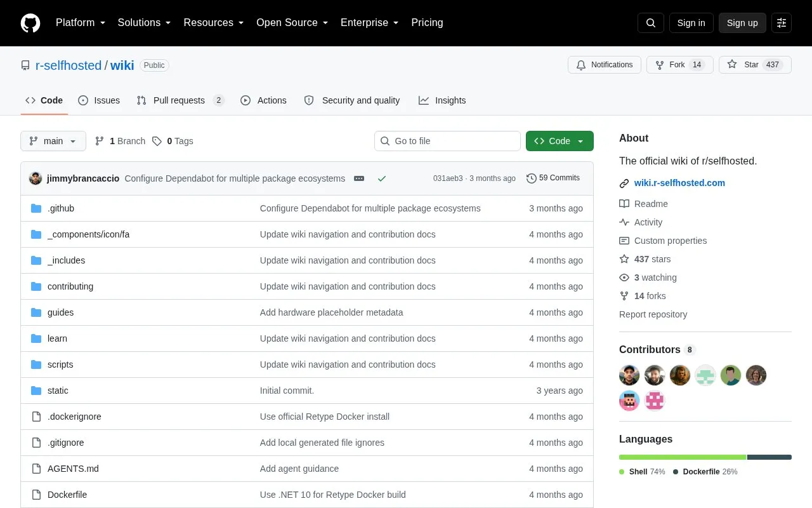
Task: Open the Readme link in About
Action: (643, 204)
